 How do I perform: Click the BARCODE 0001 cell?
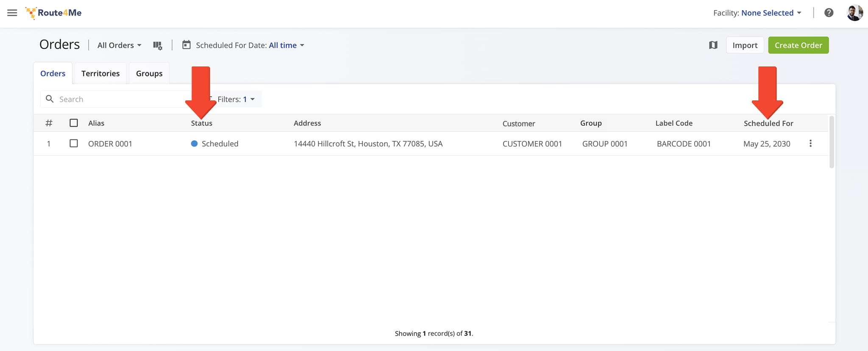click(x=684, y=144)
